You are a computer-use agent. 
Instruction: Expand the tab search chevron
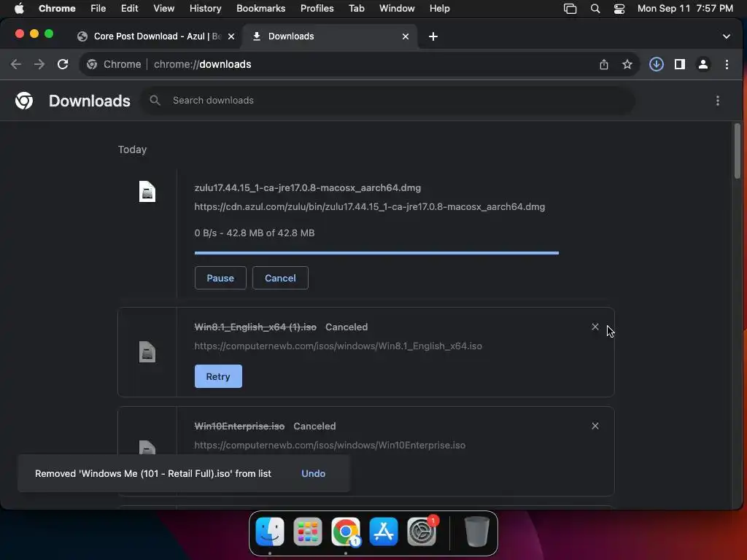[x=726, y=36]
